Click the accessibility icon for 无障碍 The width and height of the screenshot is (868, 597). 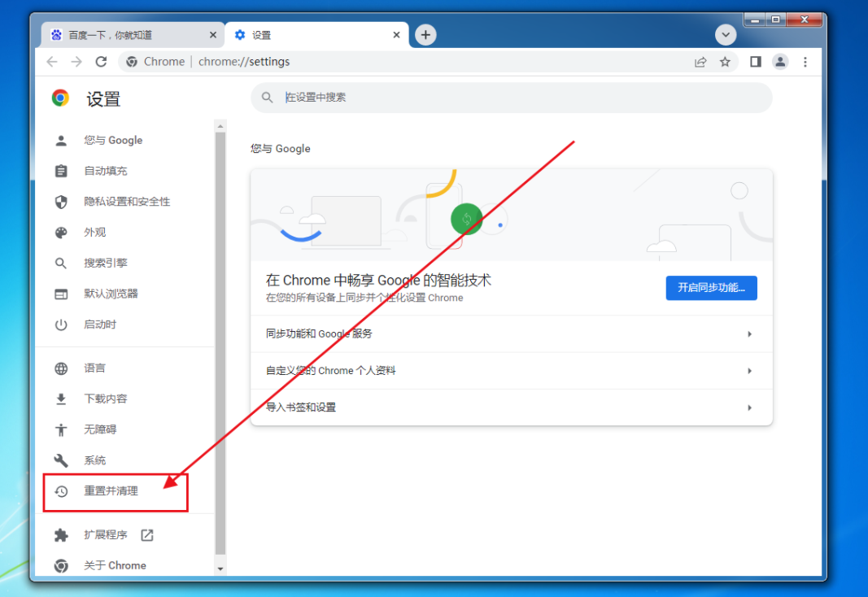click(61, 430)
